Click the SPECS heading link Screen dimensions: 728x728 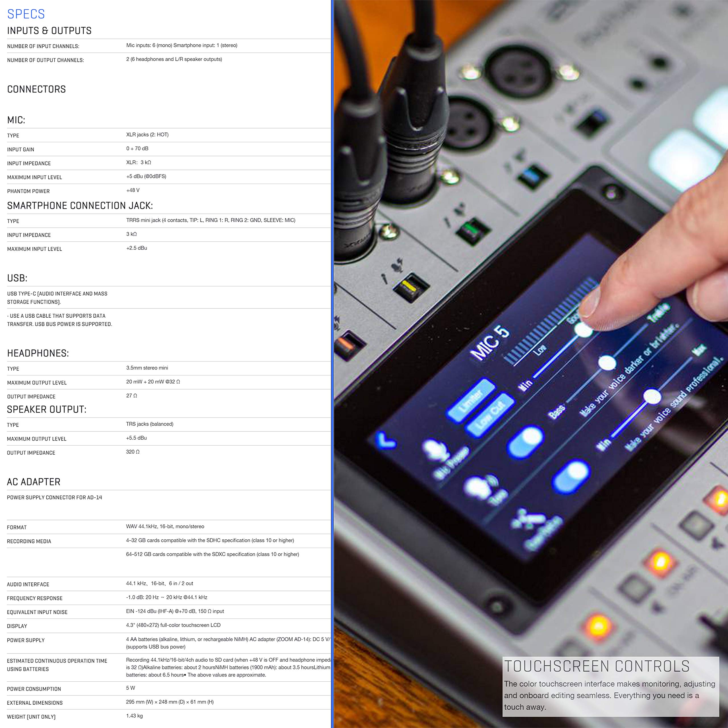pos(26,14)
